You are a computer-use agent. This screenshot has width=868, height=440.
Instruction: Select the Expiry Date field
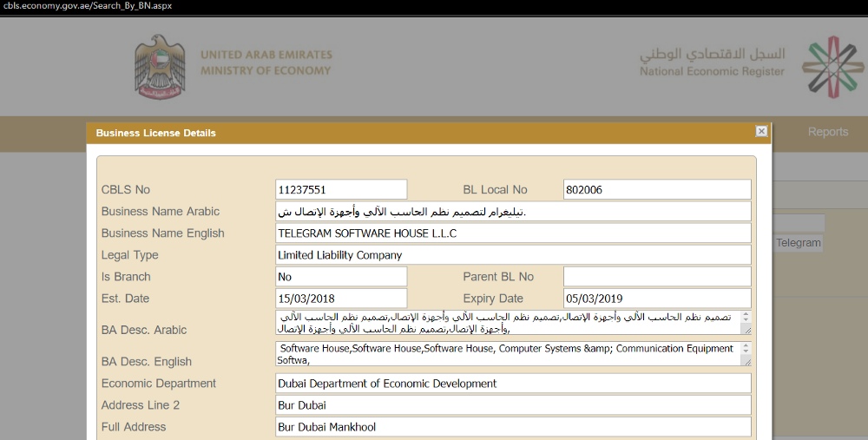pos(656,299)
